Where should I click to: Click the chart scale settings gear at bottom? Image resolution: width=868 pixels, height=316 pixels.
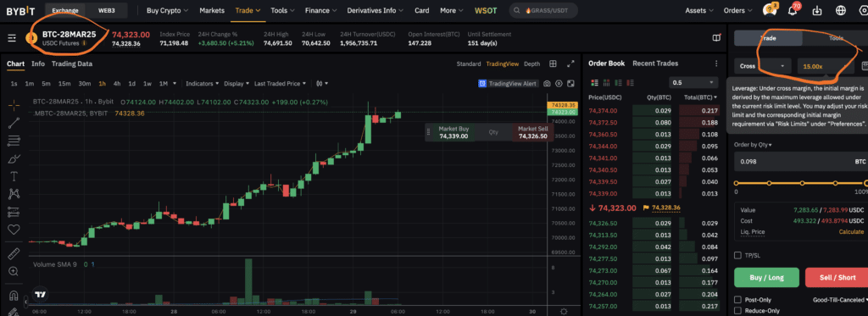[564, 312]
